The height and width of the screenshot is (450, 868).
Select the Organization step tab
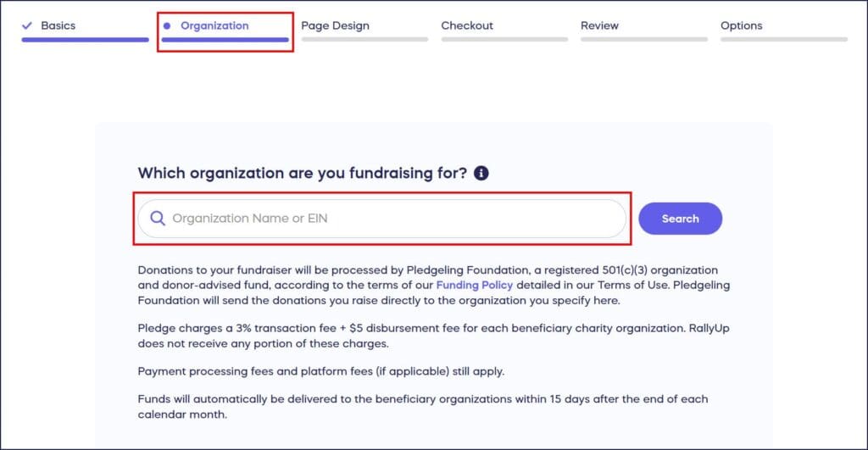click(214, 25)
